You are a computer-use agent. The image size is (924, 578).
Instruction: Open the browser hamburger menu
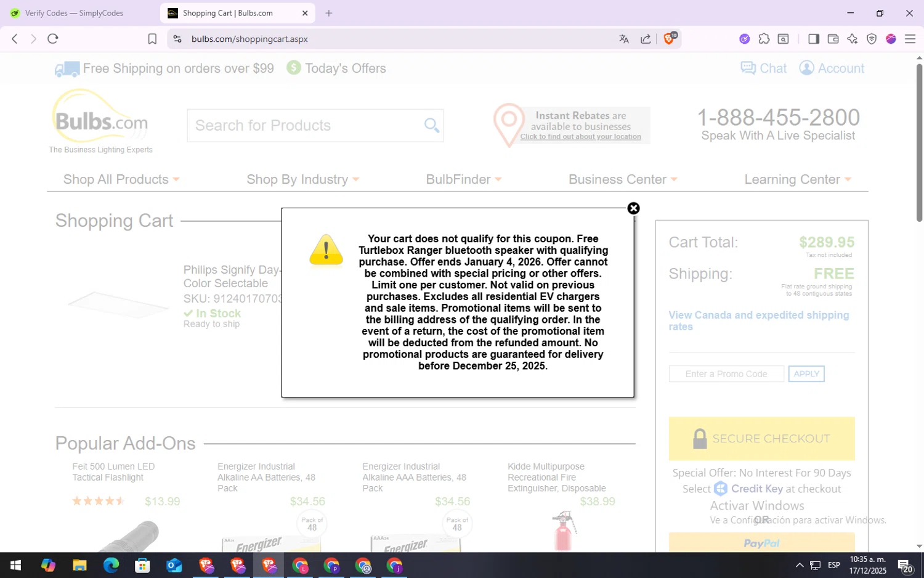(x=910, y=39)
